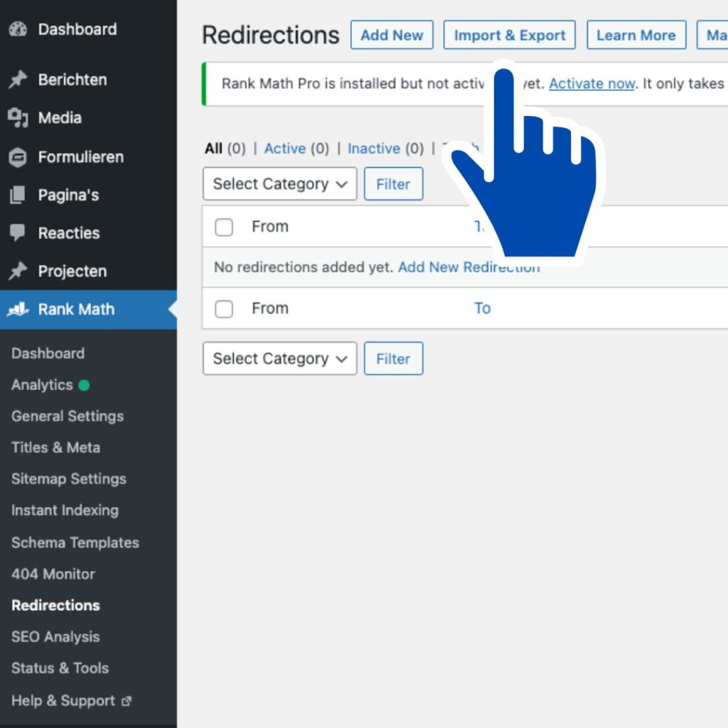This screenshot has width=728, height=728.
Task: Check the bottom From column checkbox
Action: pos(224,309)
